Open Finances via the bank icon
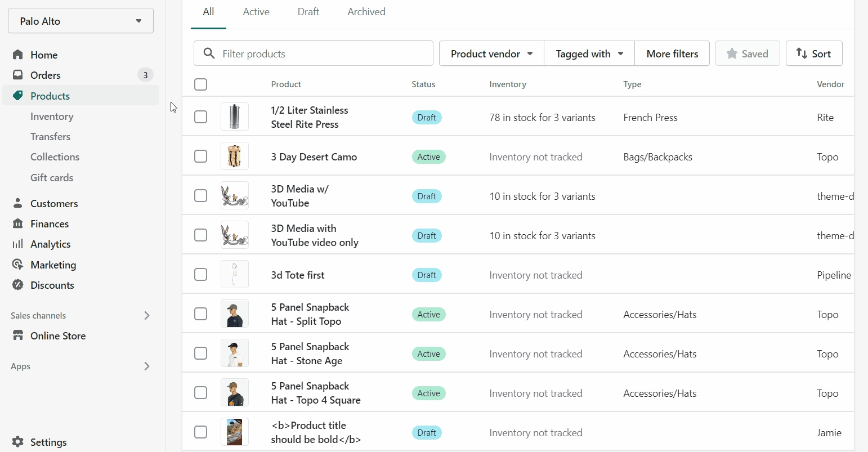This screenshot has height=452, width=868. click(18, 223)
